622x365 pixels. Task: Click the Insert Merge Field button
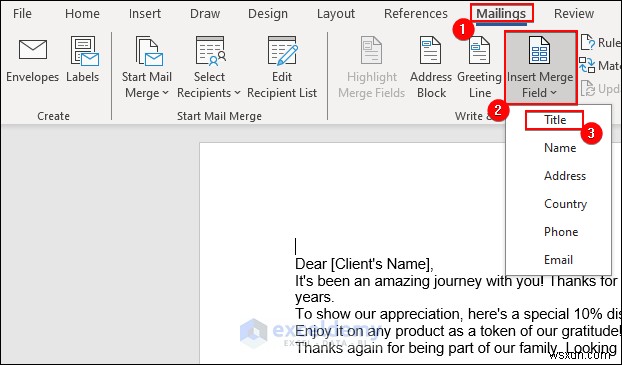[540, 67]
